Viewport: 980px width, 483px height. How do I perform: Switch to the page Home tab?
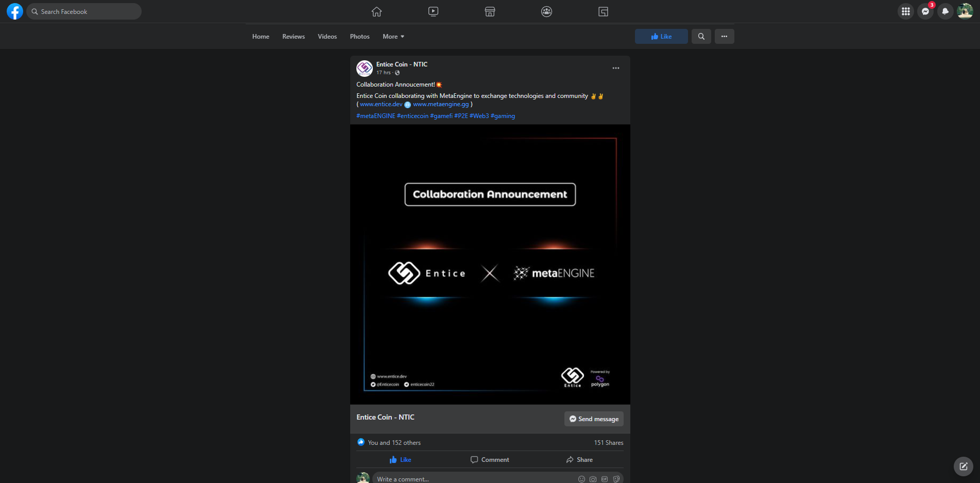(261, 37)
